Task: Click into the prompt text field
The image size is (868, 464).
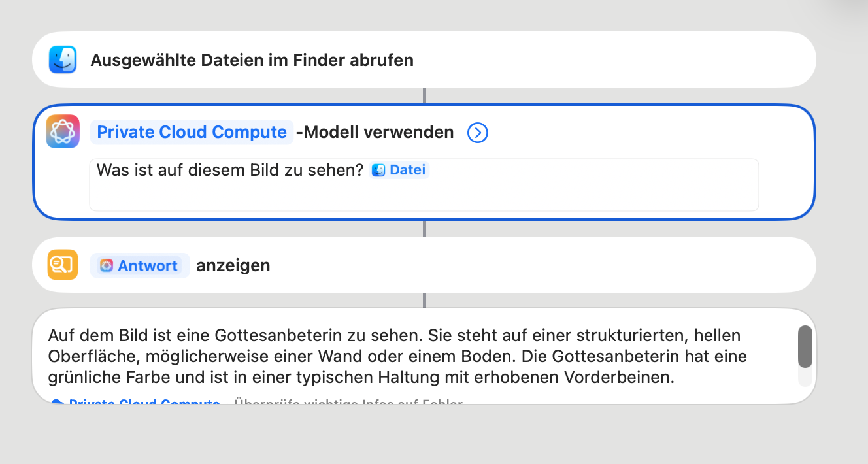Action: 424,195
